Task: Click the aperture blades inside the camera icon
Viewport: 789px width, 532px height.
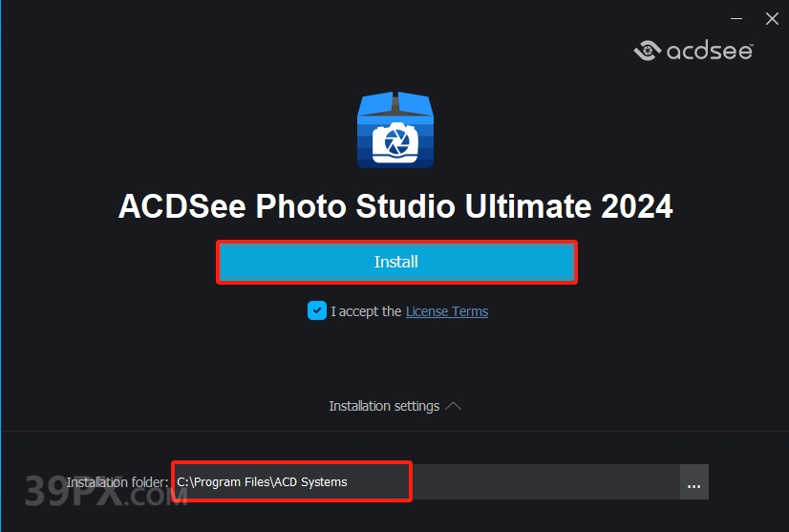Action: pyautogui.click(x=396, y=142)
